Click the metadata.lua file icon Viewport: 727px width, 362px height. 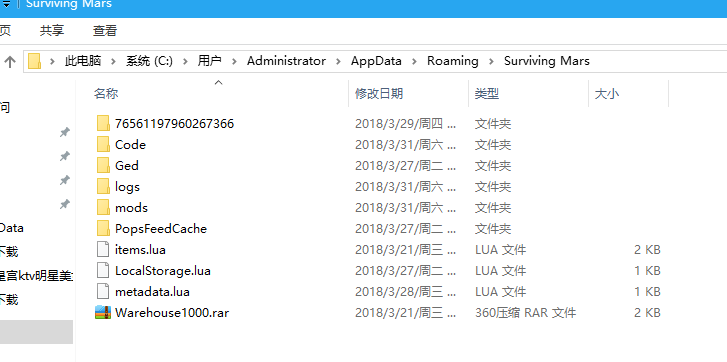pyautogui.click(x=103, y=292)
